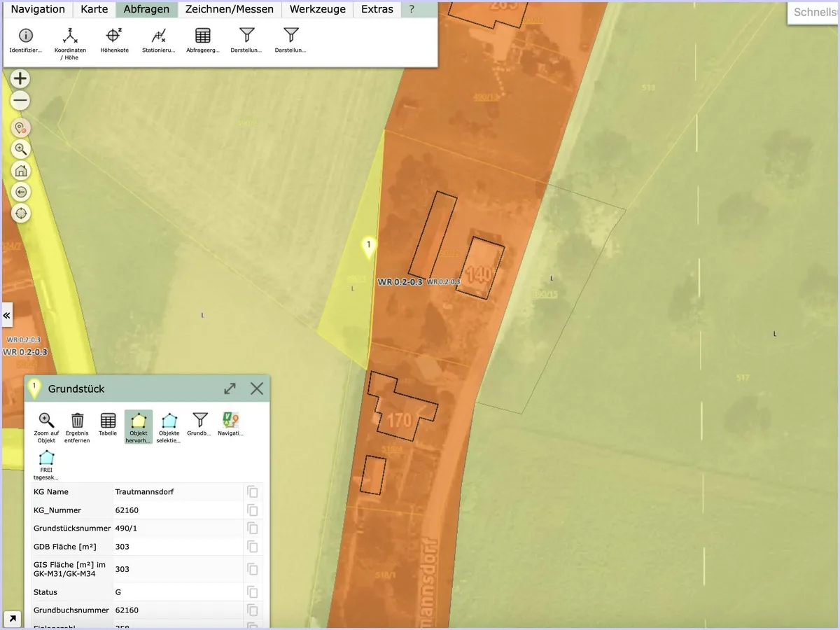Select the Identifizieren tool
This screenshot has height=630, width=840.
tap(26, 41)
